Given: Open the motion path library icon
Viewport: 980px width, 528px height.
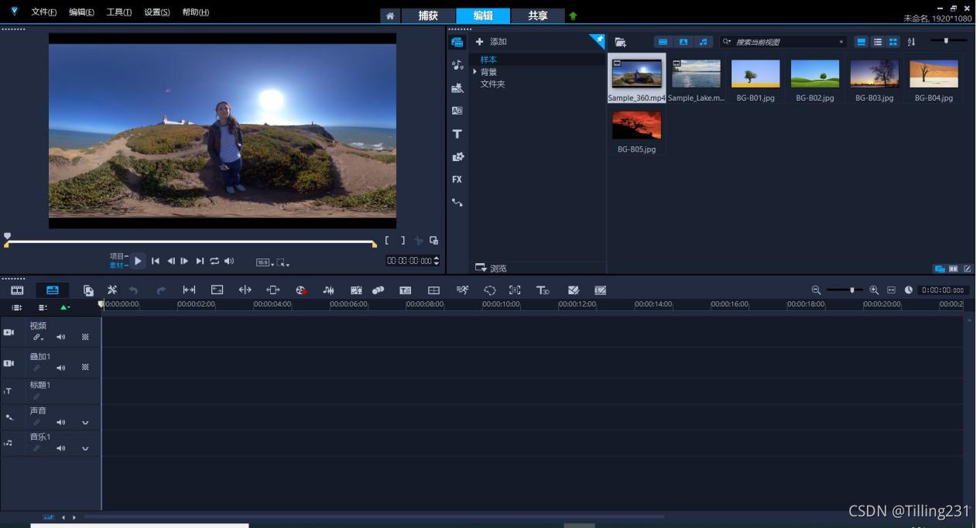Looking at the screenshot, I should [457, 203].
